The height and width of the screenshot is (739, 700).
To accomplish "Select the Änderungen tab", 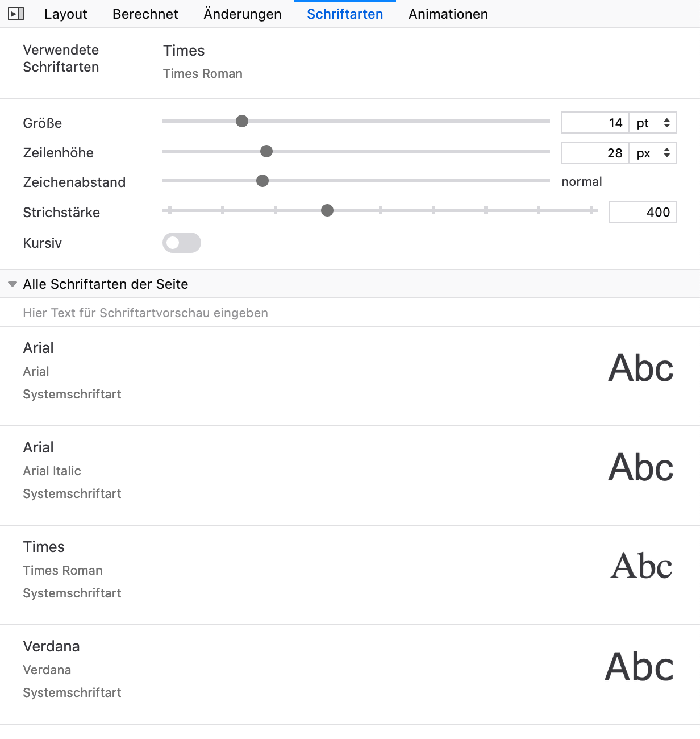I will [243, 14].
